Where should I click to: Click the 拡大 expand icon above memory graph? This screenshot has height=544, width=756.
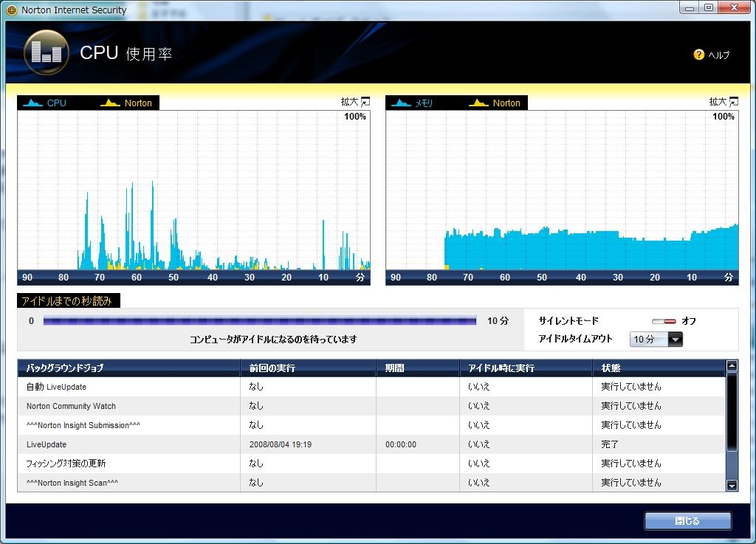pyautogui.click(x=734, y=102)
